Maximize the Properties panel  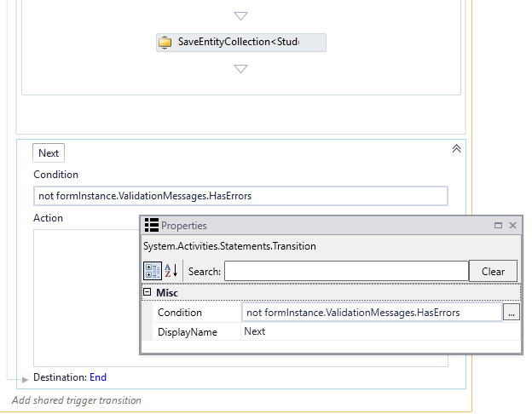coord(498,225)
